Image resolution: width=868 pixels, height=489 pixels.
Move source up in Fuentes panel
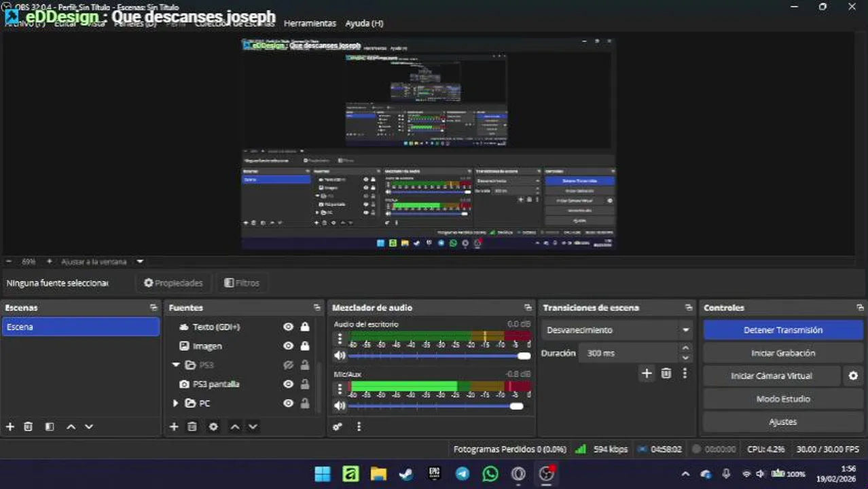(x=234, y=427)
